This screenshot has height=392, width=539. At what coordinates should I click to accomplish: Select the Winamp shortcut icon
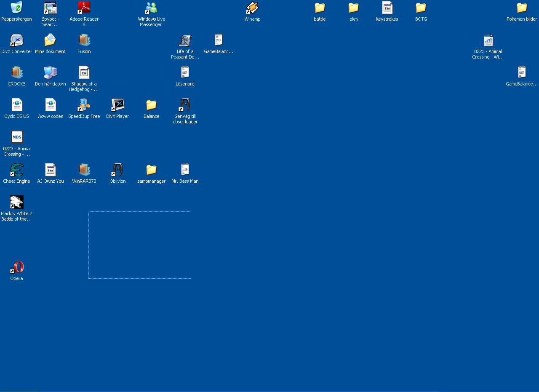(x=252, y=8)
